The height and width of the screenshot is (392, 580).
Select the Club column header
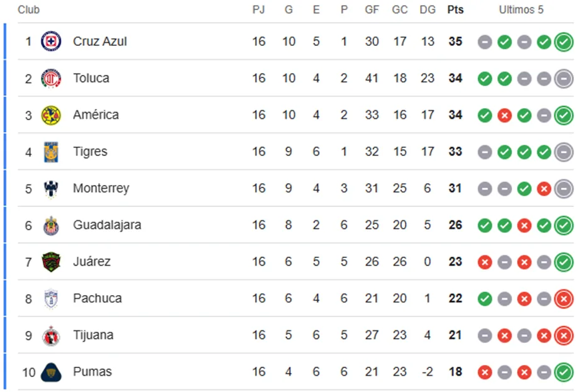pos(29,10)
